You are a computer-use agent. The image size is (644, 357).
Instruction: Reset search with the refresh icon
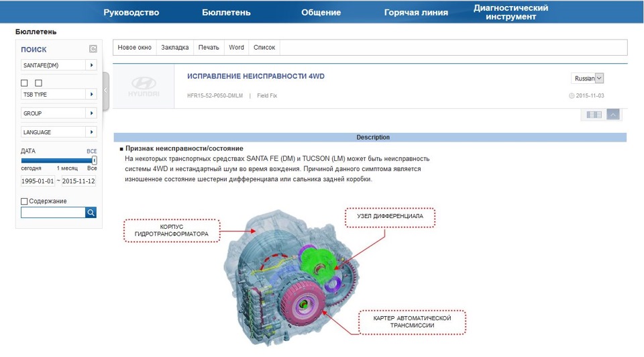click(93, 49)
